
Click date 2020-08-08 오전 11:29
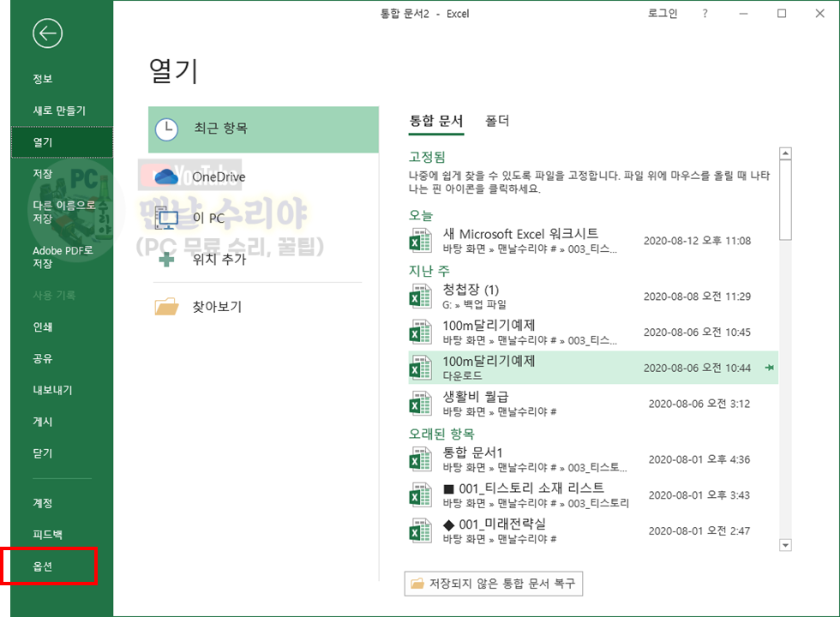(697, 297)
